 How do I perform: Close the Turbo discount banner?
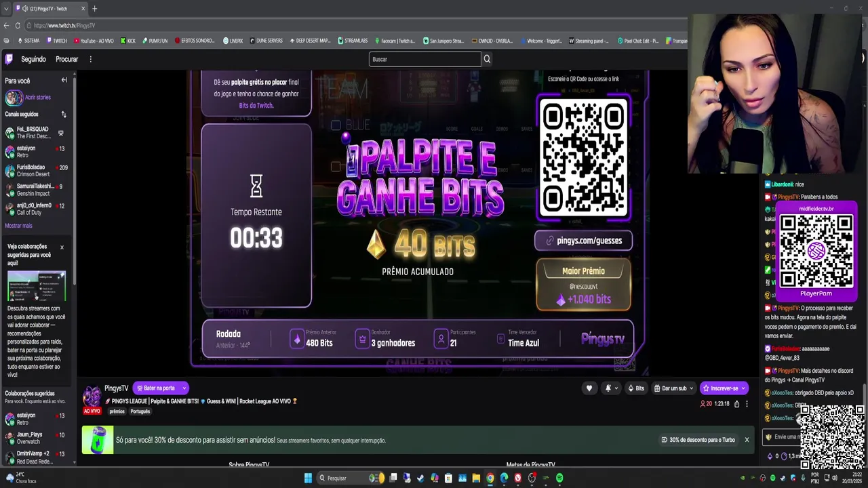pos(747,440)
